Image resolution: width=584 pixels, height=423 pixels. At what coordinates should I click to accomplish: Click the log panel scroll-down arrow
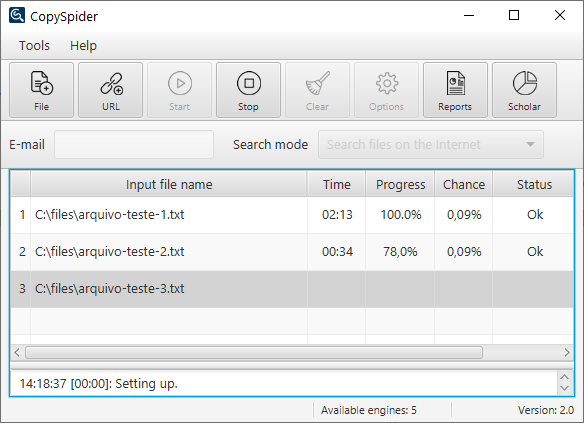pyautogui.click(x=565, y=388)
